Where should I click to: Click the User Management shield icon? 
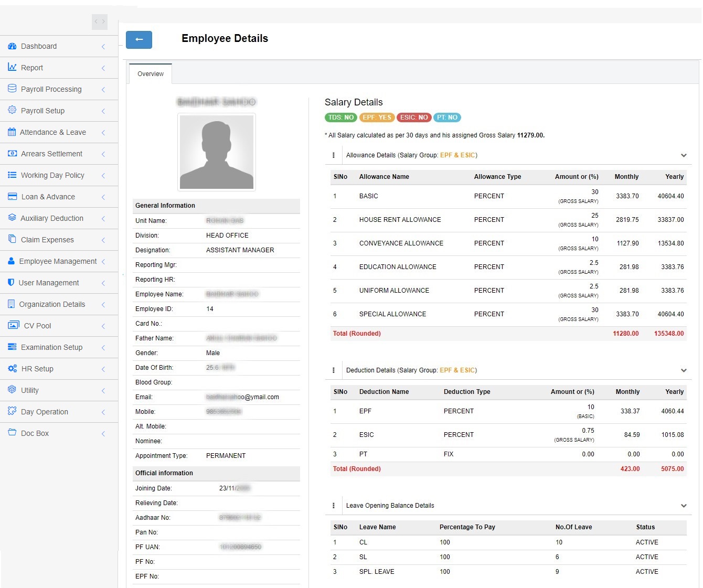coord(11,283)
